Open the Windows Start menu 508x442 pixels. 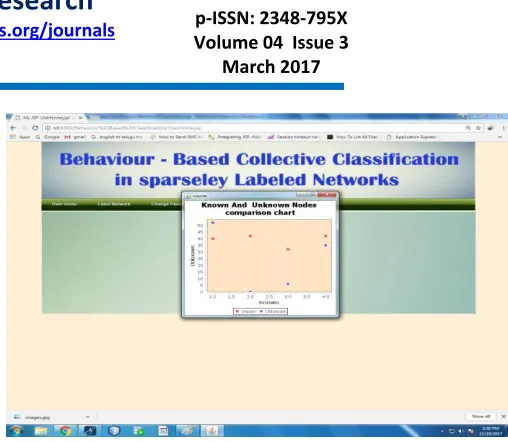point(16,431)
